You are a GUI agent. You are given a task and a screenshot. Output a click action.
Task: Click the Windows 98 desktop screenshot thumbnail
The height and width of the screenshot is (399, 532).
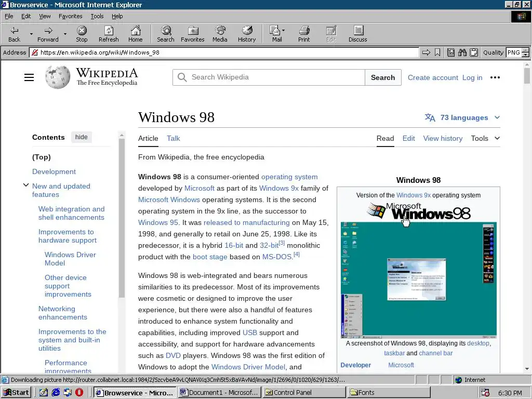click(x=418, y=280)
